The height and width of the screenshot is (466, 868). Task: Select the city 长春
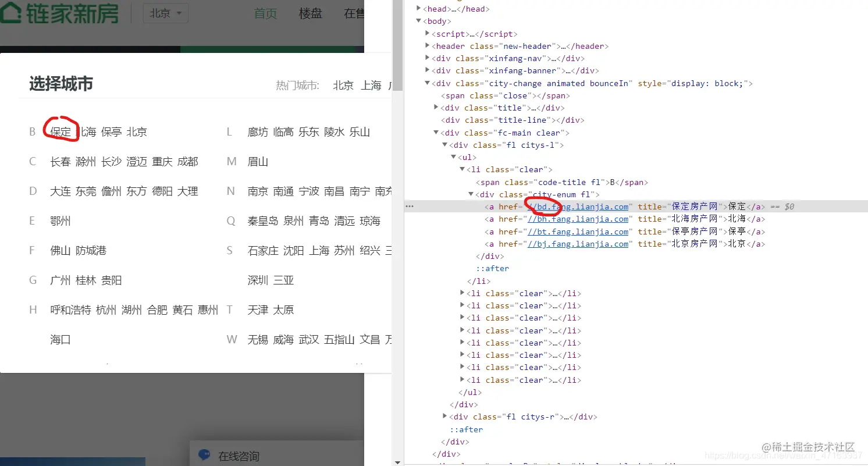[61, 162]
